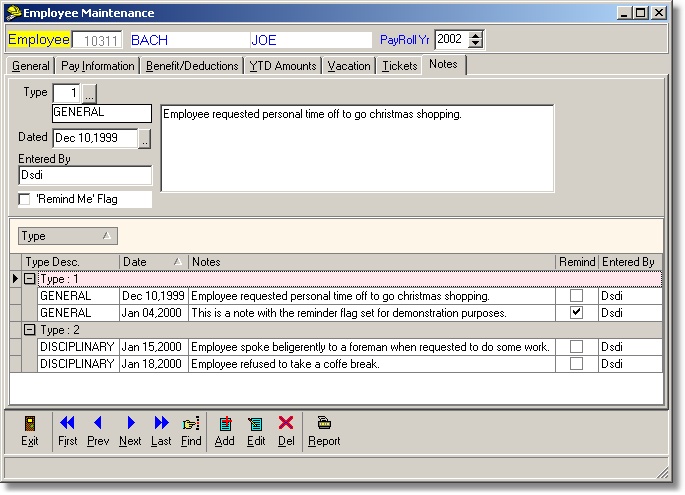Click the Exit door icon
Screen dimensions: 685x495
click(x=30, y=424)
